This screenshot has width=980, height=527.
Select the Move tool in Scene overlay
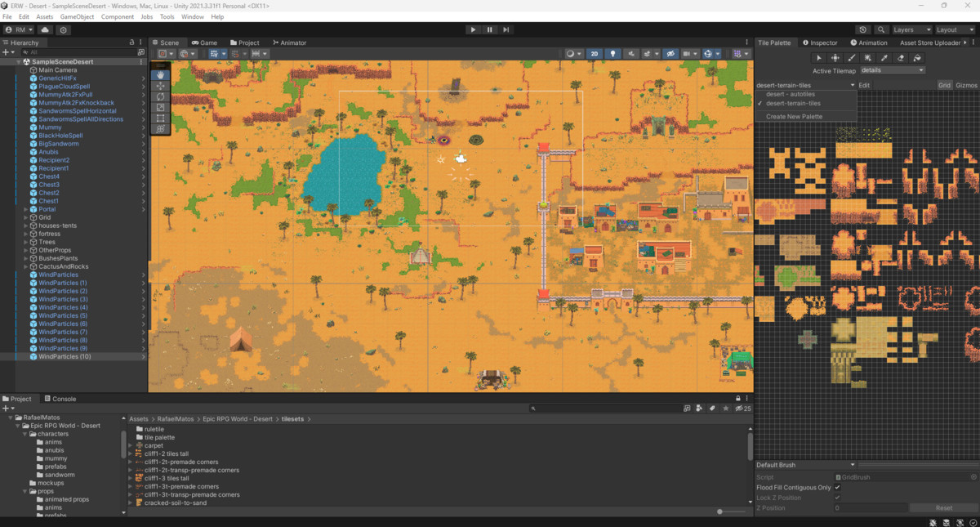tap(161, 86)
